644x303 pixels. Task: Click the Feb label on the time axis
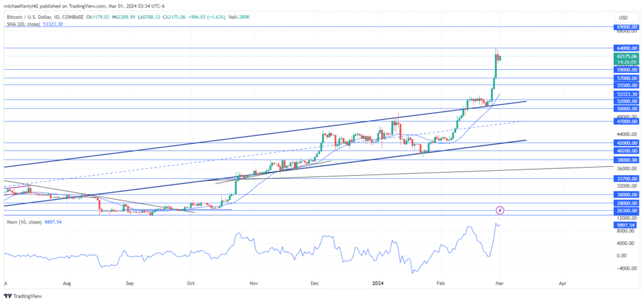coord(440,283)
